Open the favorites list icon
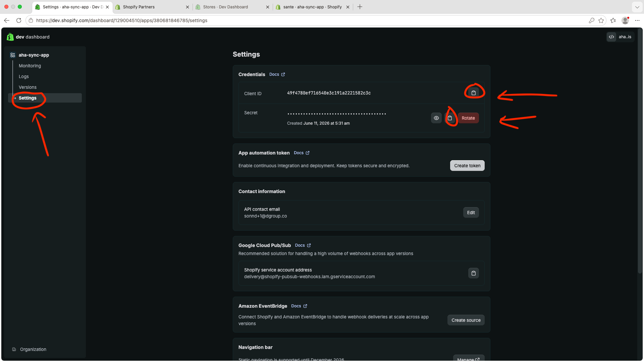The image size is (644, 362). point(613,20)
